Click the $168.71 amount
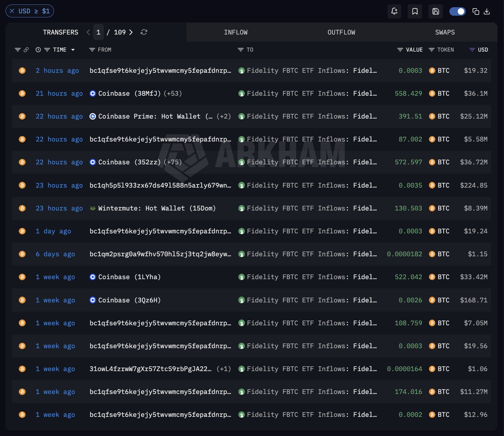The image size is (504, 436). [x=474, y=300]
